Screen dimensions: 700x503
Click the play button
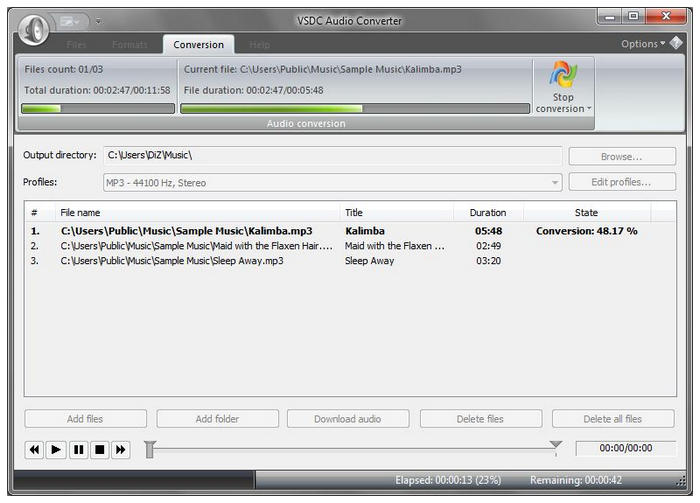[56, 449]
